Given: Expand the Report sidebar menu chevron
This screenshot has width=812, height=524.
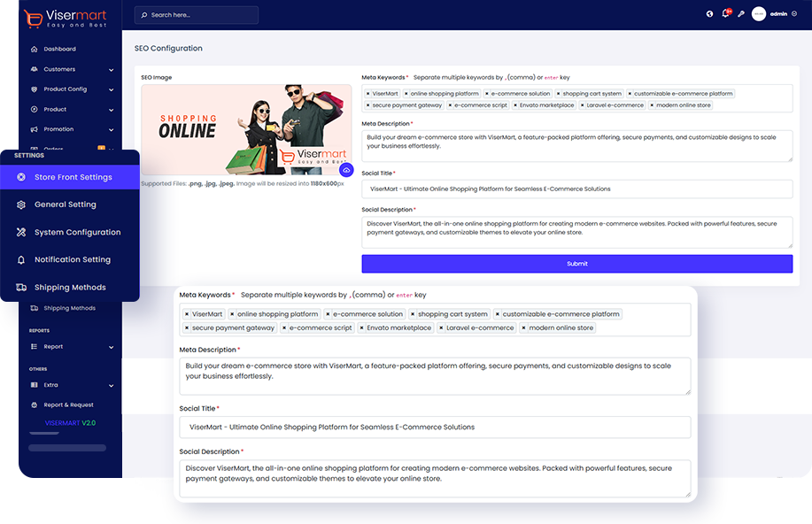Looking at the screenshot, I should (x=112, y=347).
